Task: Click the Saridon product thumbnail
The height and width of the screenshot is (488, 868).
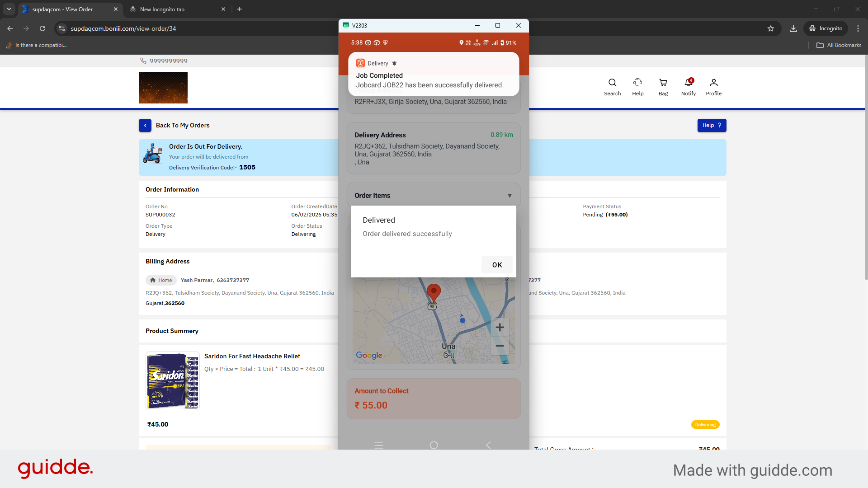Action: [173, 381]
